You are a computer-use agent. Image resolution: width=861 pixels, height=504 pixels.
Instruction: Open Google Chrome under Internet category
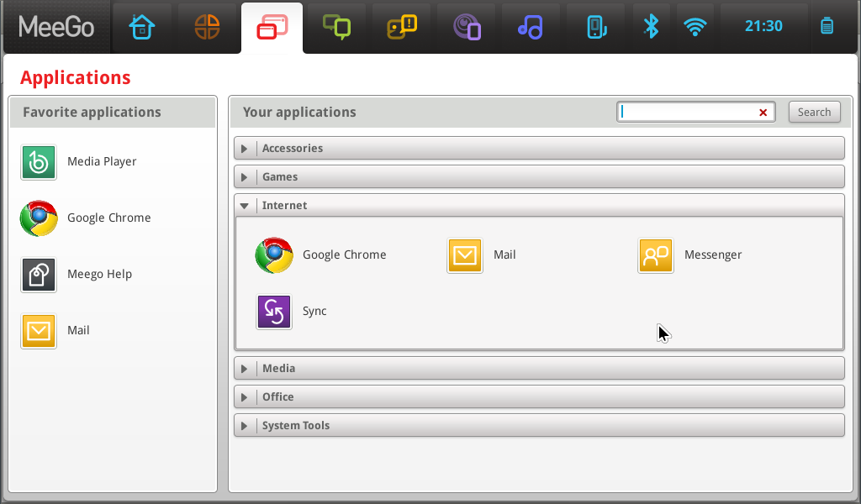click(x=274, y=255)
